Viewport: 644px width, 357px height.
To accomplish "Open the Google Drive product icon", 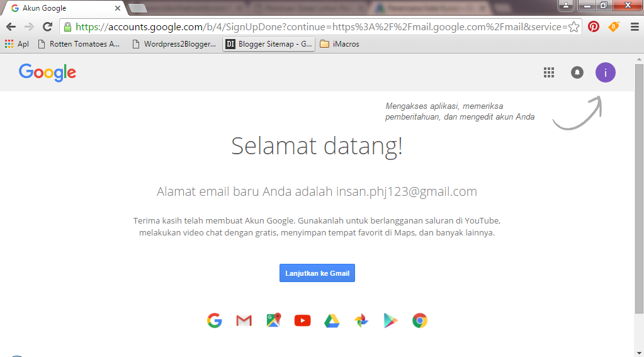I will pos(332,320).
